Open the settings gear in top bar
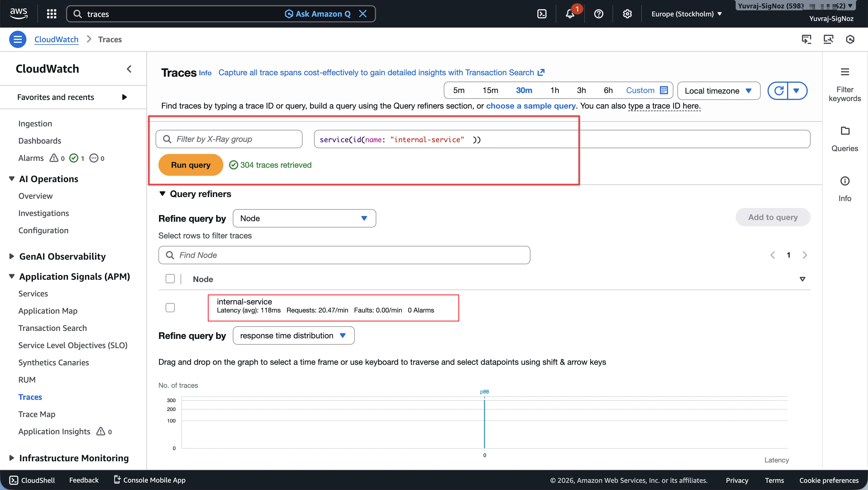The image size is (868, 490). [x=627, y=13]
